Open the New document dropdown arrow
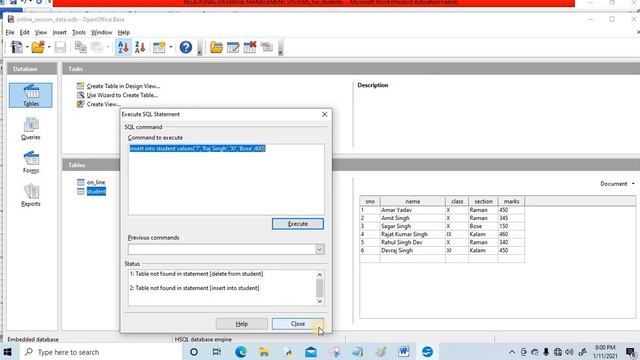 point(27,47)
